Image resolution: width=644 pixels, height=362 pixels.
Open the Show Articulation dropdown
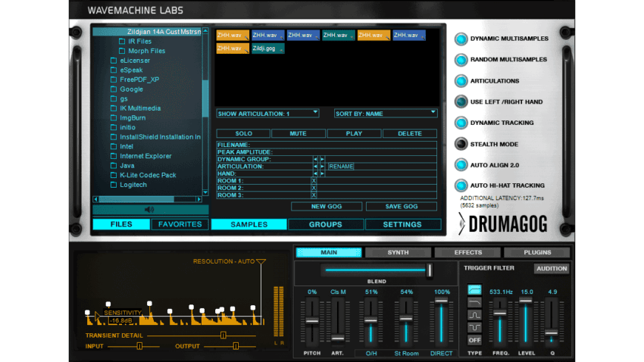pos(267,114)
